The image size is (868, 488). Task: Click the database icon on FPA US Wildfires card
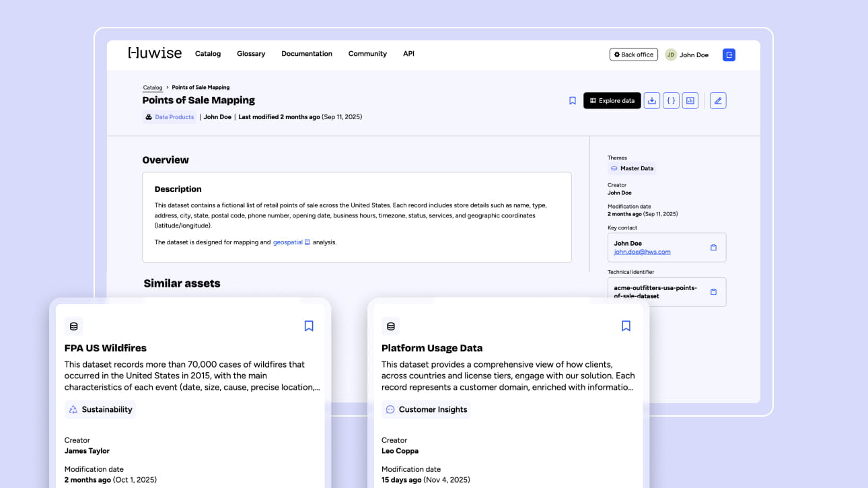(74, 326)
